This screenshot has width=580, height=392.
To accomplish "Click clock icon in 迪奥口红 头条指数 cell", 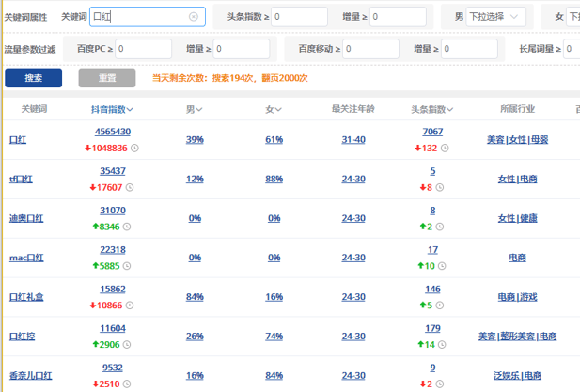I will click(x=439, y=227).
